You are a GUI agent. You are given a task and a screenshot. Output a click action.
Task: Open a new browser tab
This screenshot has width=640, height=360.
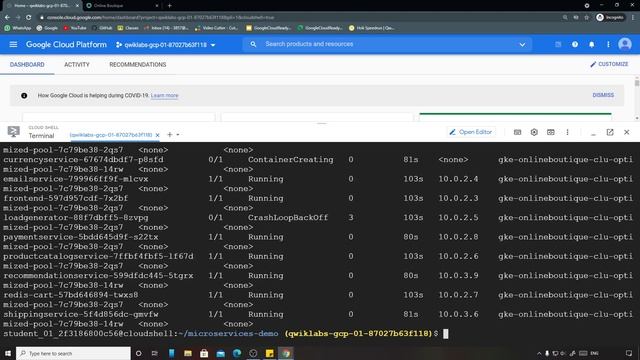tap(169, 6)
